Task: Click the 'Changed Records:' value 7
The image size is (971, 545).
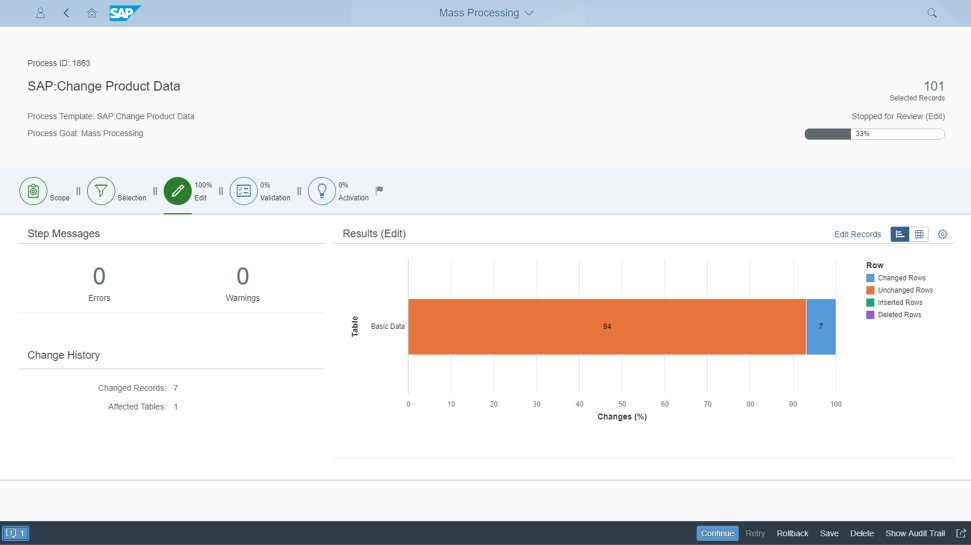Action: pyautogui.click(x=176, y=388)
